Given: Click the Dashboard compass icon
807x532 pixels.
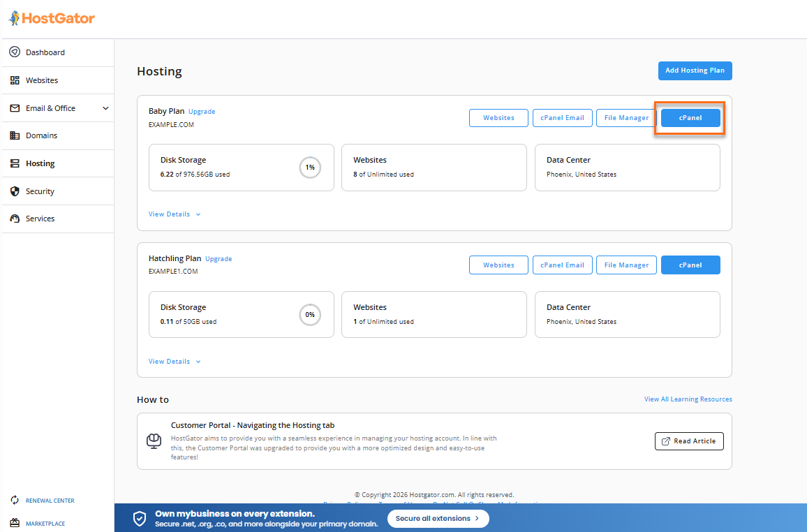Looking at the screenshot, I should (15, 52).
